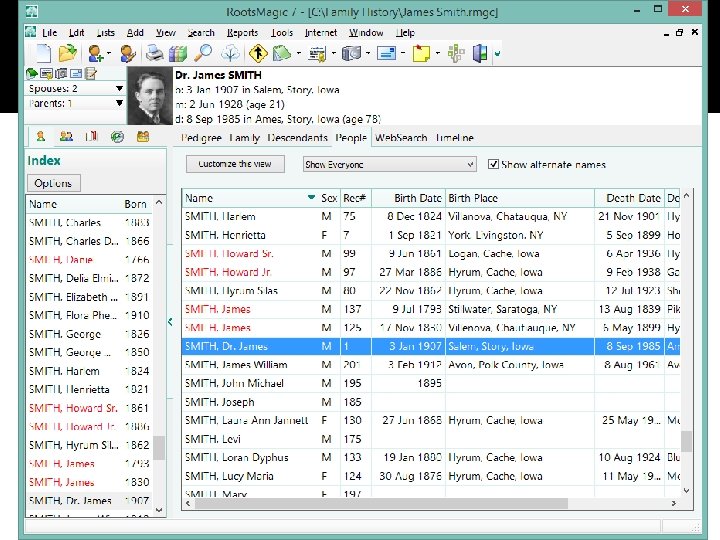The width and height of the screenshot is (720, 540).
Task: Click the yellow sticky note icon
Action: 421,53
